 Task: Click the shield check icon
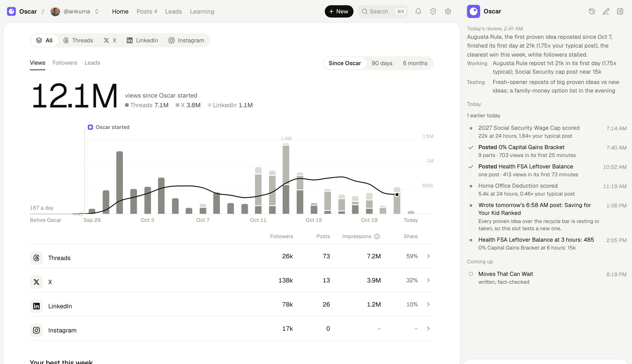433,11
